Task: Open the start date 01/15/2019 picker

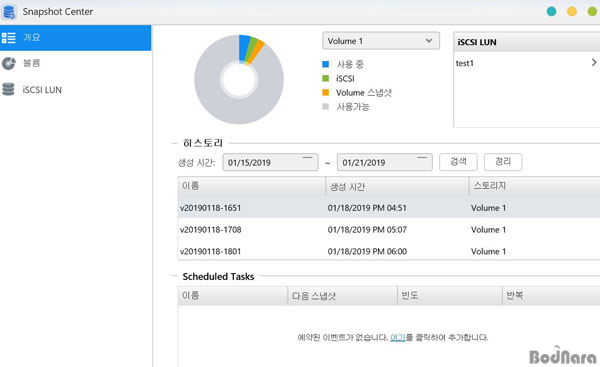Action: point(271,162)
